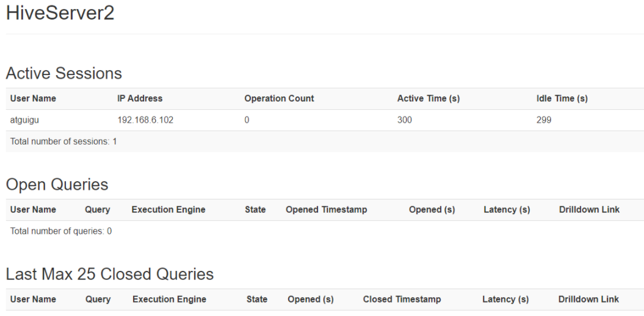Viewport: 644px width, 316px height.
Task: Click Opened (s) header in Closed Queries table
Action: pyautogui.click(x=311, y=300)
